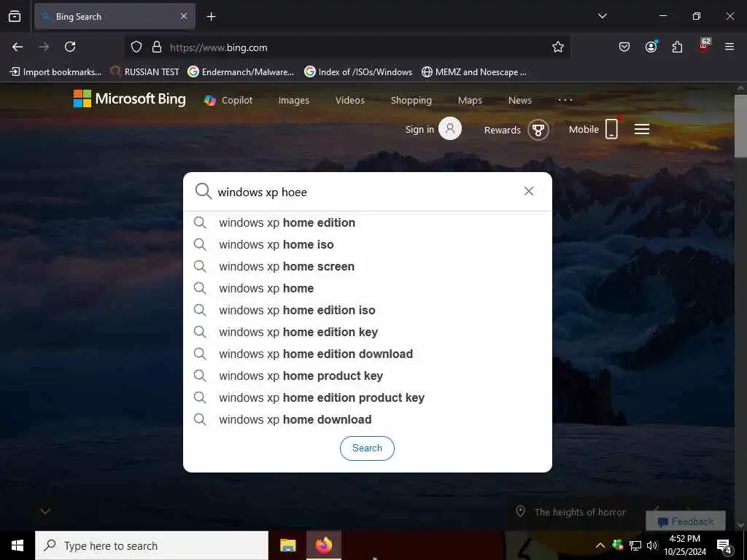This screenshot has height=560, width=747.
Task: Select suggestion windows xp home edition key
Action: click(x=368, y=332)
